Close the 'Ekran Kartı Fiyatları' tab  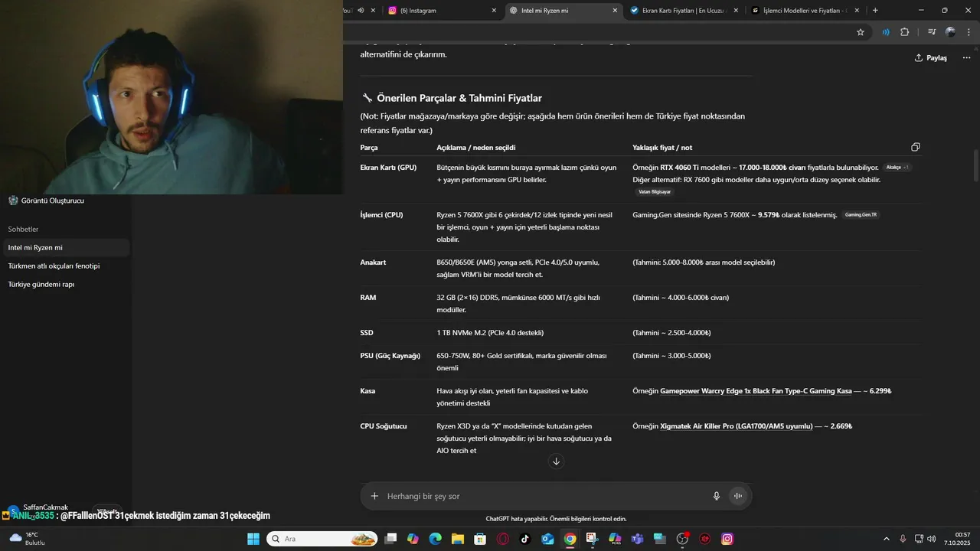tap(736, 11)
